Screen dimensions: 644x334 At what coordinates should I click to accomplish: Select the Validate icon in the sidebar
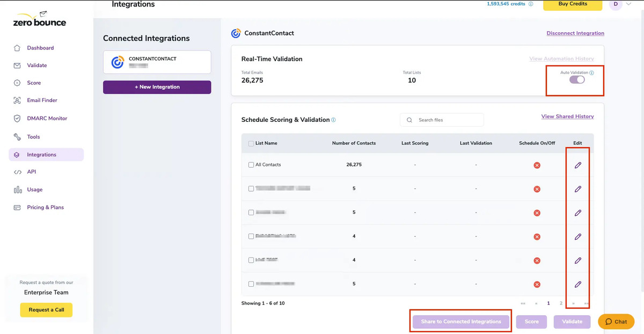pos(17,65)
